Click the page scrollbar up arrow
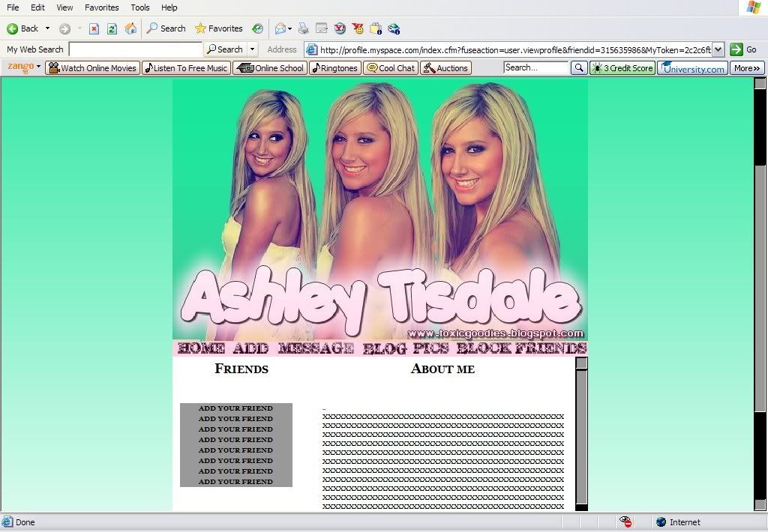This screenshot has height=532, width=768. pyautogui.click(x=760, y=83)
